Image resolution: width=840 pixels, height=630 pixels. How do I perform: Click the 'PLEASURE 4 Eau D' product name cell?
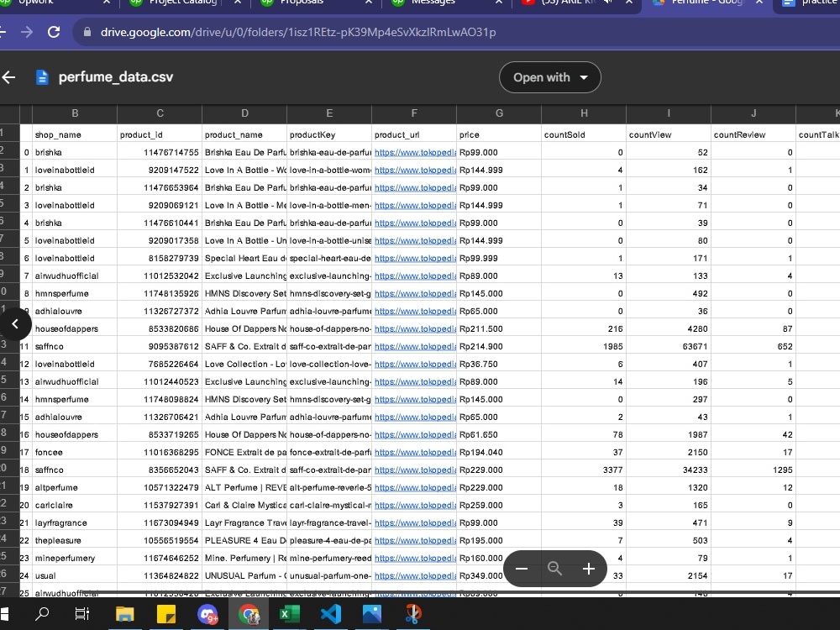[244, 540]
